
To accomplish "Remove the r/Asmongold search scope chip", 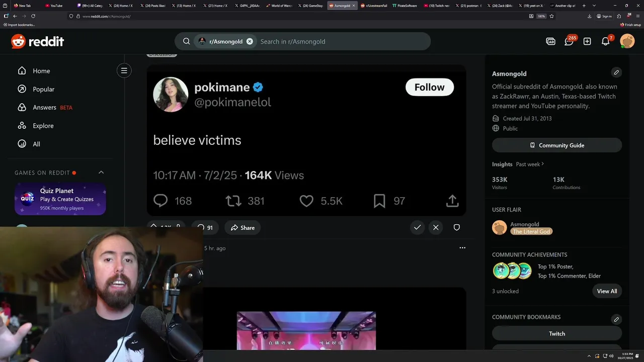I will point(250,41).
